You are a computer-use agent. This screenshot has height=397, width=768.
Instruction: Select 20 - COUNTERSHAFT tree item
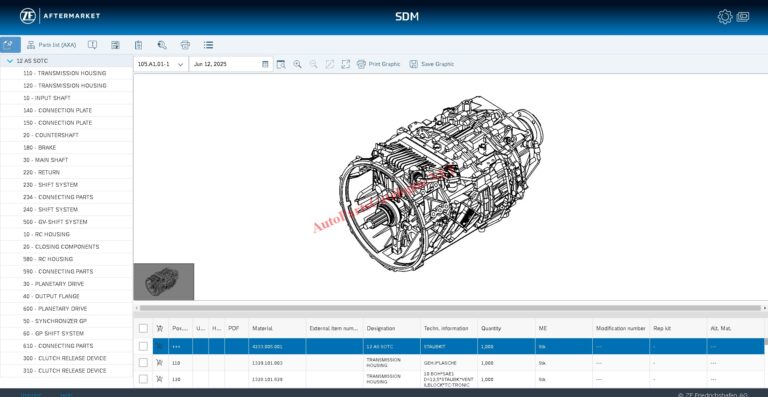click(x=51, y=135)
